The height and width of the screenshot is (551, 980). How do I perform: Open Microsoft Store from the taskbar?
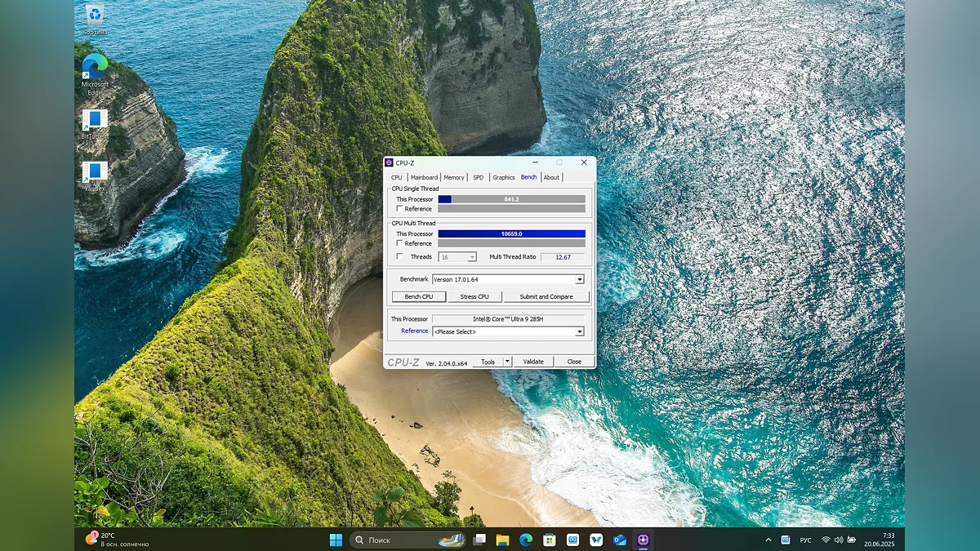pos(550,540)
